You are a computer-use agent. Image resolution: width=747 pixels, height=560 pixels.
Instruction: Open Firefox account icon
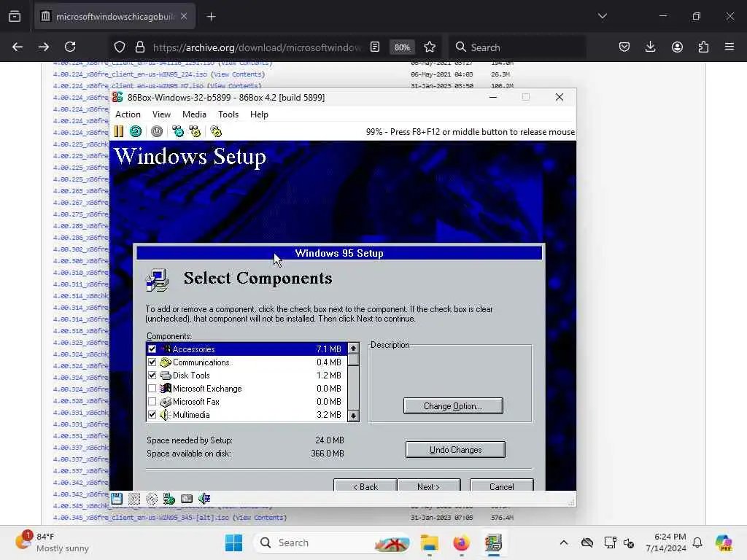click(677, 47)
